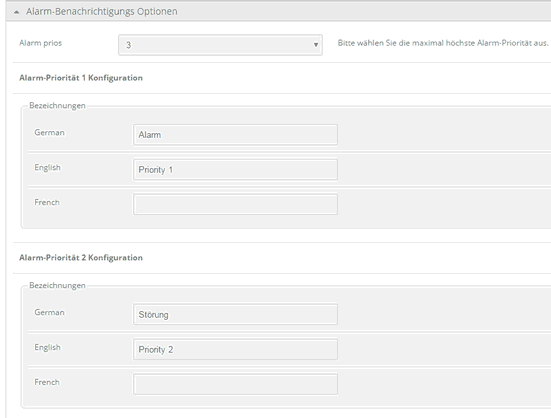Image resolution: width=551 pixels, height=418 pixels.
Task: Click the Bezeichnungen legend in Priorität 1
Action: point(57,106)
